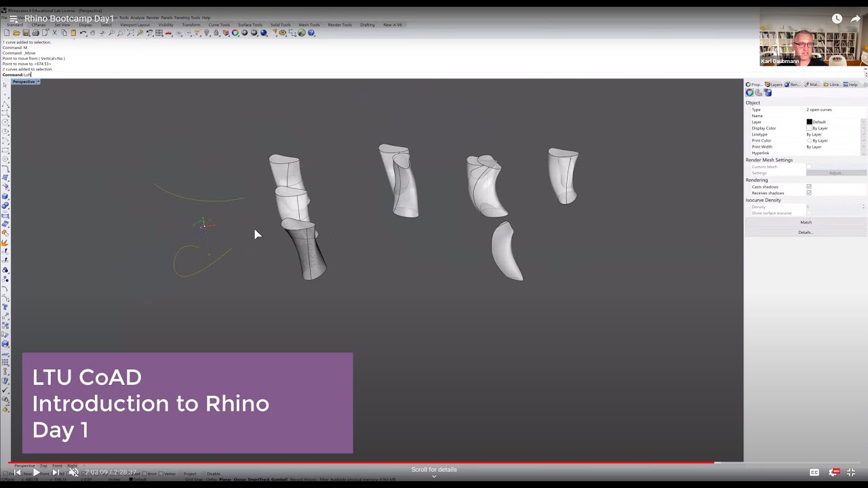Adjust the Isocurve Density stepper
The width and height of the screenshot is (868, 488).
pyautogui.click(x=863, y=207)
